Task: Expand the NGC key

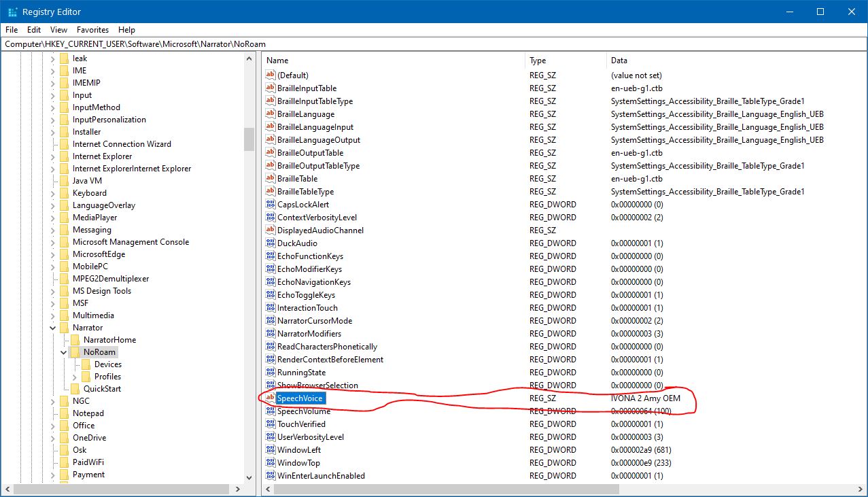Action: (53, 401)
